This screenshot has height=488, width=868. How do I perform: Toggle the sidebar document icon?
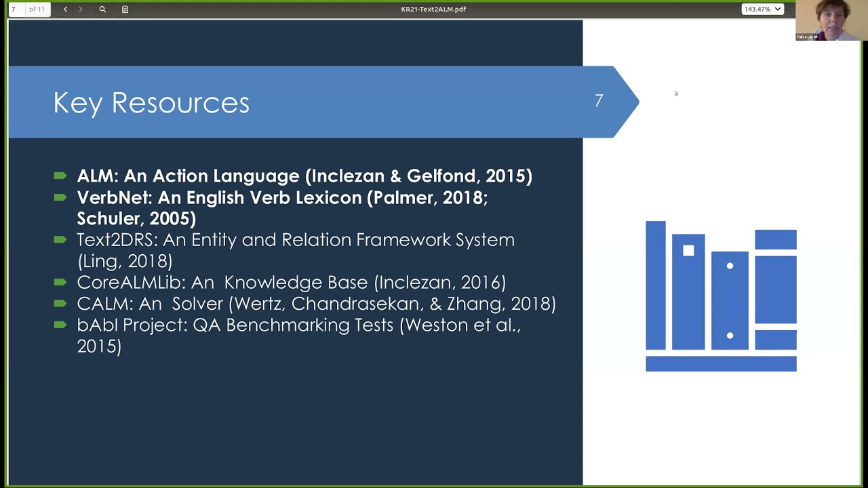pyautogui.click(x=125, y=9)
